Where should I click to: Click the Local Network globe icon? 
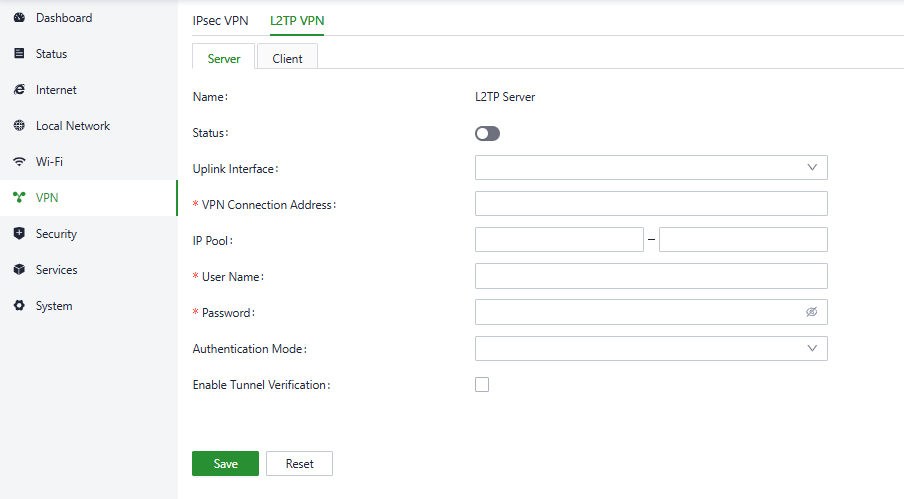[19, 126]
